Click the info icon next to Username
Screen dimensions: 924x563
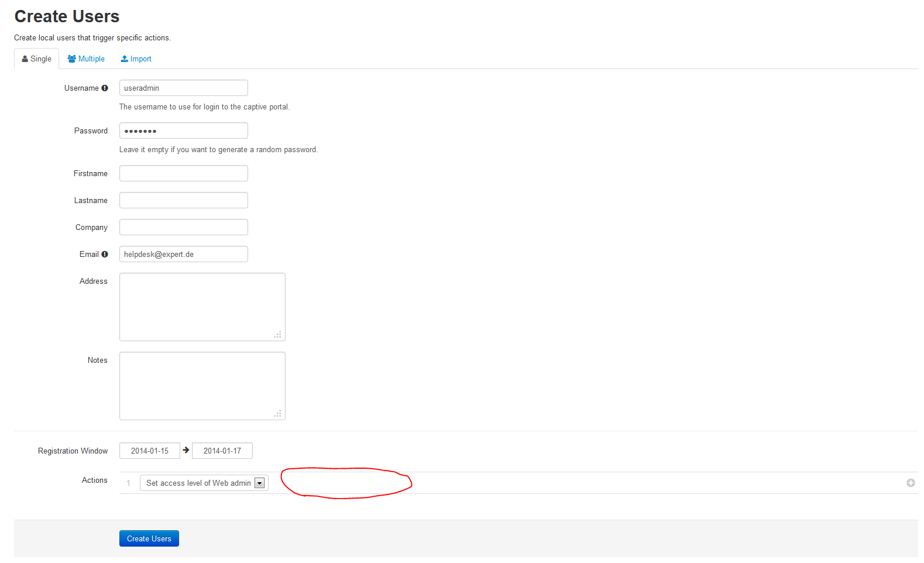pos(105,88)
